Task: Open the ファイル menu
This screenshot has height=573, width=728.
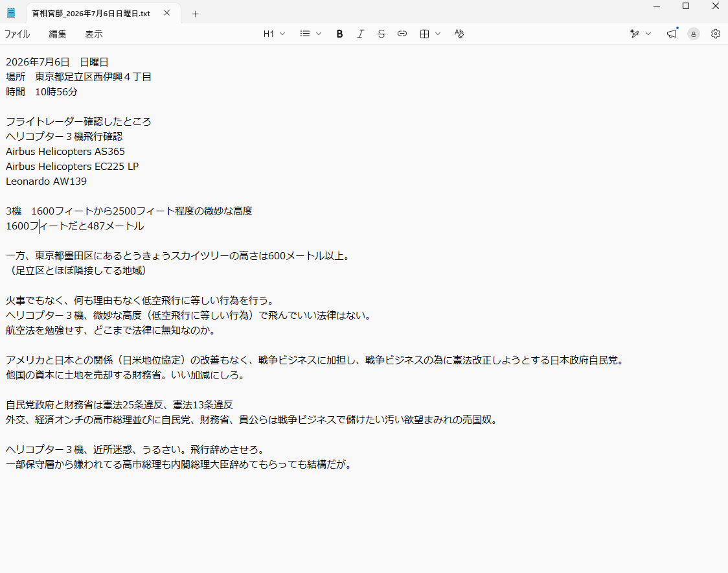Action: (17, 34)
